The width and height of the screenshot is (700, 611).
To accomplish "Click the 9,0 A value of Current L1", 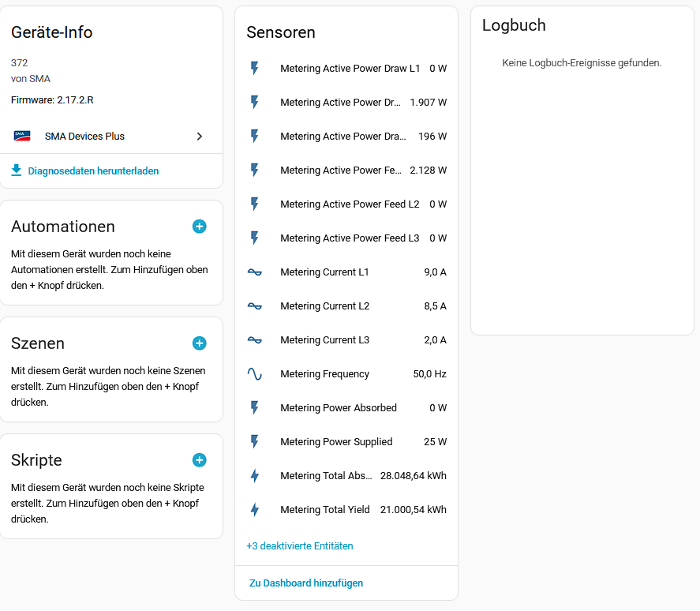I will point(435,272).
